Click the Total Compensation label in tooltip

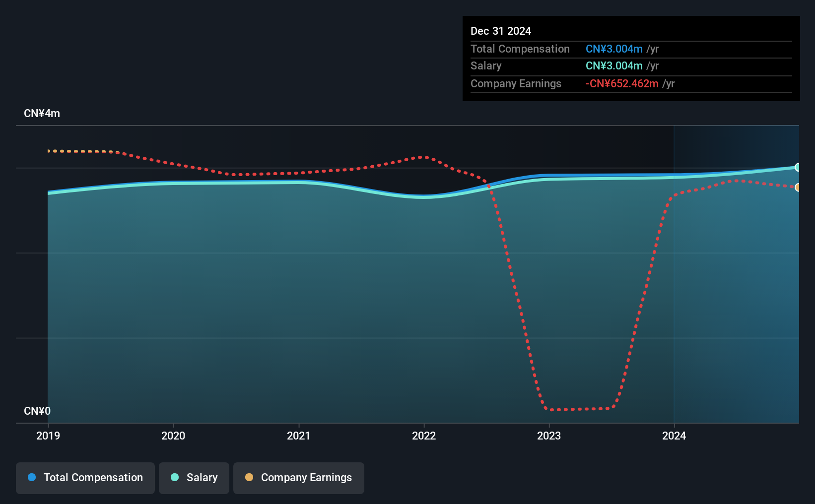(520, 49)
